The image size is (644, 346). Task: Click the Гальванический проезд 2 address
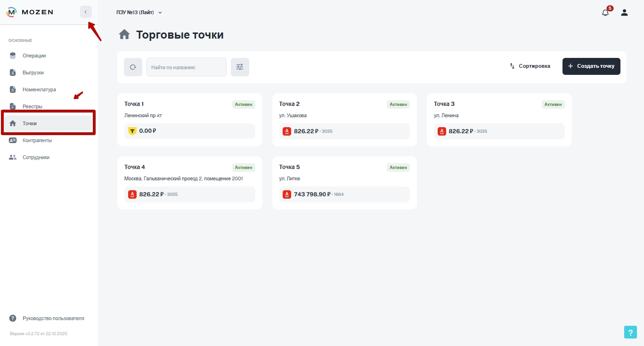click(184, 179)
